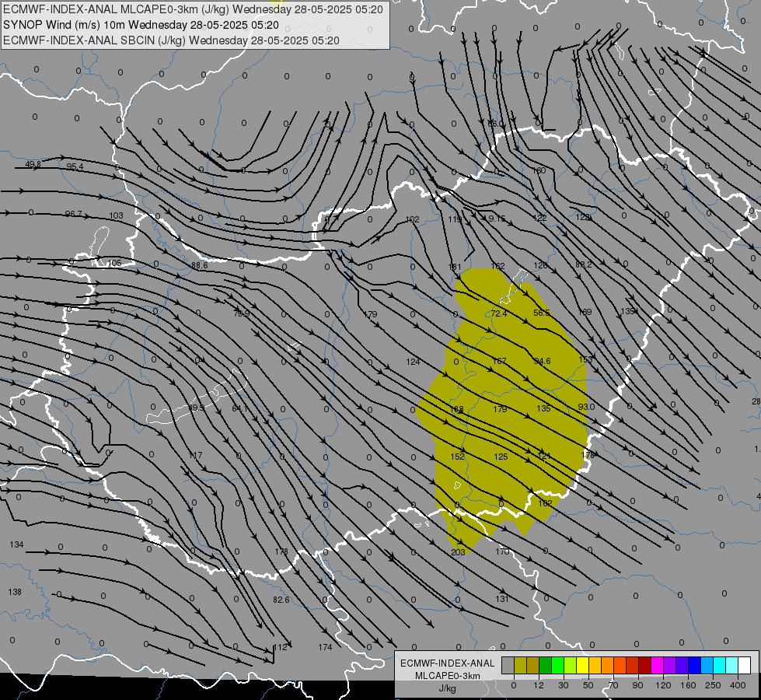Image resolution: width=761 pixels, height=700 pixels.
Task: Pick the dark red legend swatch
Action: (645, 666)
